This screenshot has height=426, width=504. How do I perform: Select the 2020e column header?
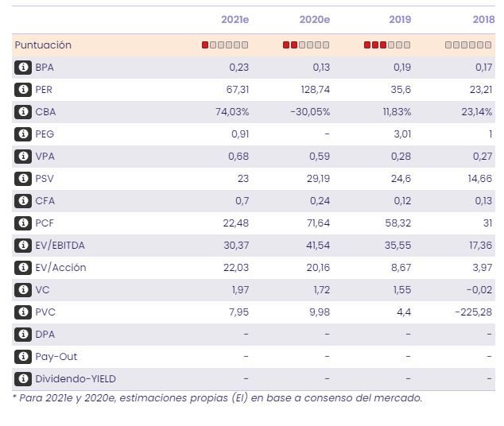tap(315, 19)
